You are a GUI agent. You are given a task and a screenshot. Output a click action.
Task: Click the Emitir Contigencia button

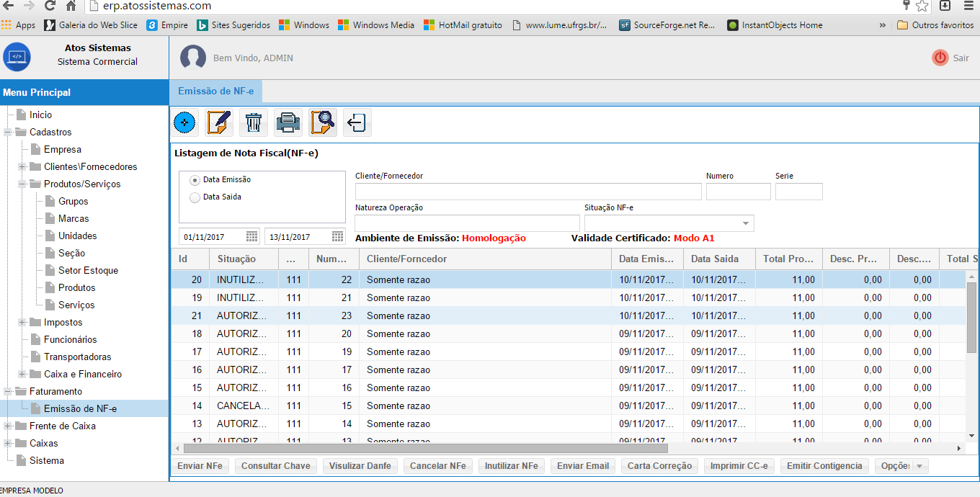pos(824,466)
